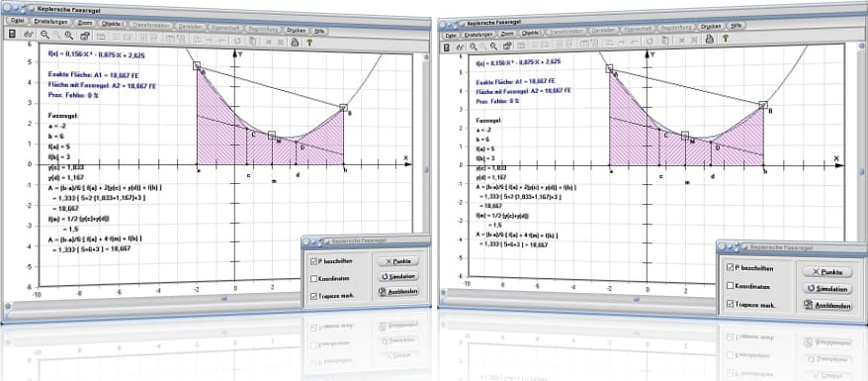Click first magnifier zoom icon in left window

(44, 35)
